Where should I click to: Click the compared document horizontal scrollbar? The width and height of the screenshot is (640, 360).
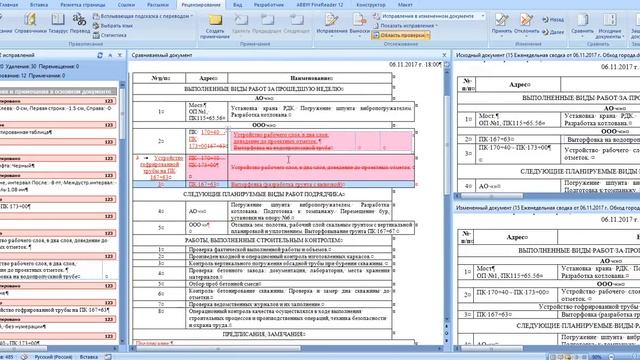click(286, 349)
